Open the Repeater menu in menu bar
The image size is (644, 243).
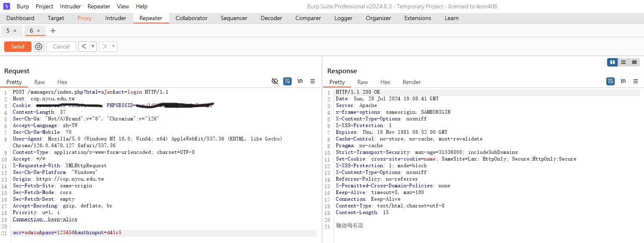[x=99, y=6]
